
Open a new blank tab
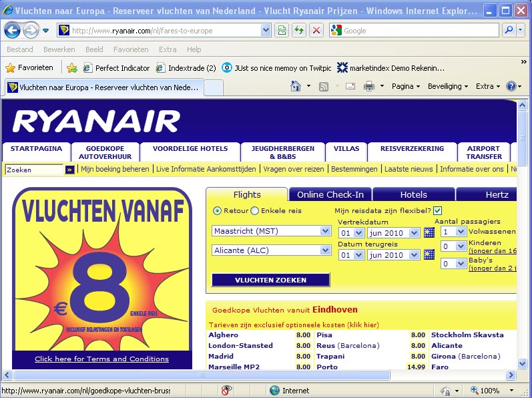coord(214,88)
